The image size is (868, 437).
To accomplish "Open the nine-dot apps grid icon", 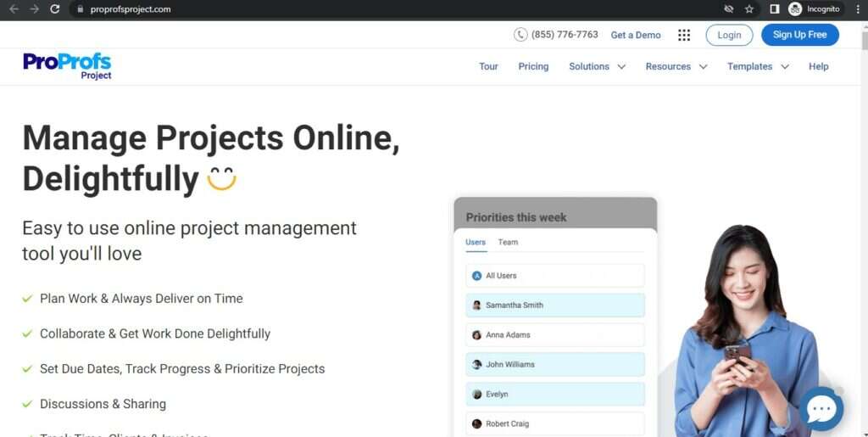I will click(684, 35).
